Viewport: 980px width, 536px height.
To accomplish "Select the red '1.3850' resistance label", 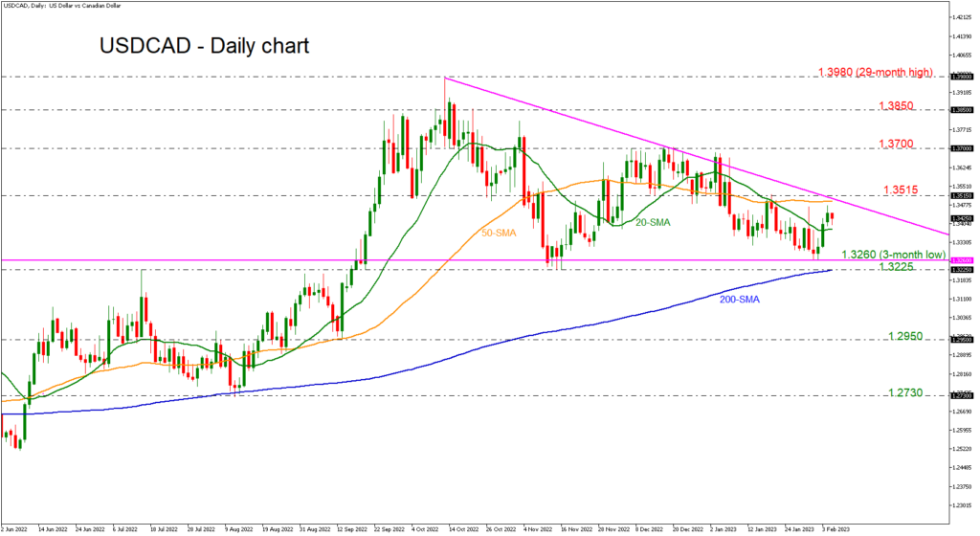I will [896, 105].
